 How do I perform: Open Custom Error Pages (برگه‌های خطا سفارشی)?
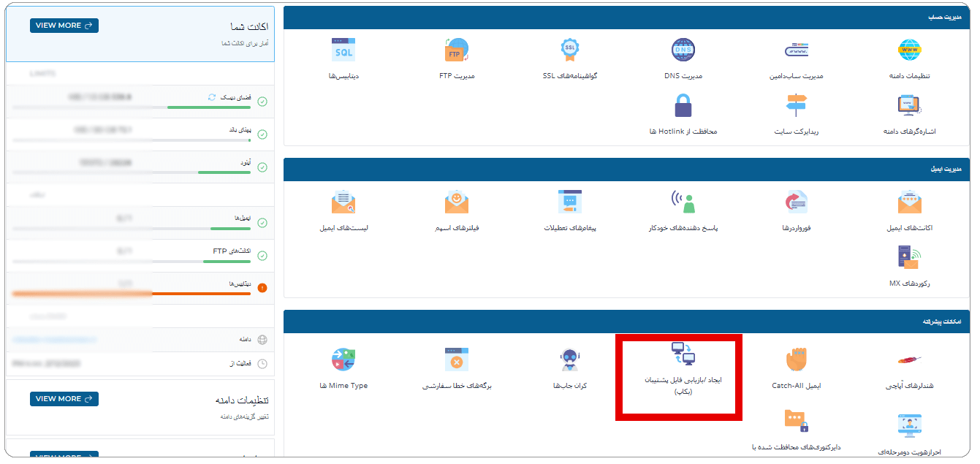457,360
